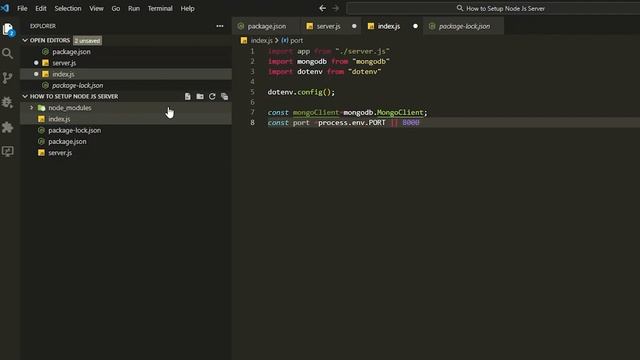
Task: Open Explorer more actions ellipsis
Action: pos(220,26)
